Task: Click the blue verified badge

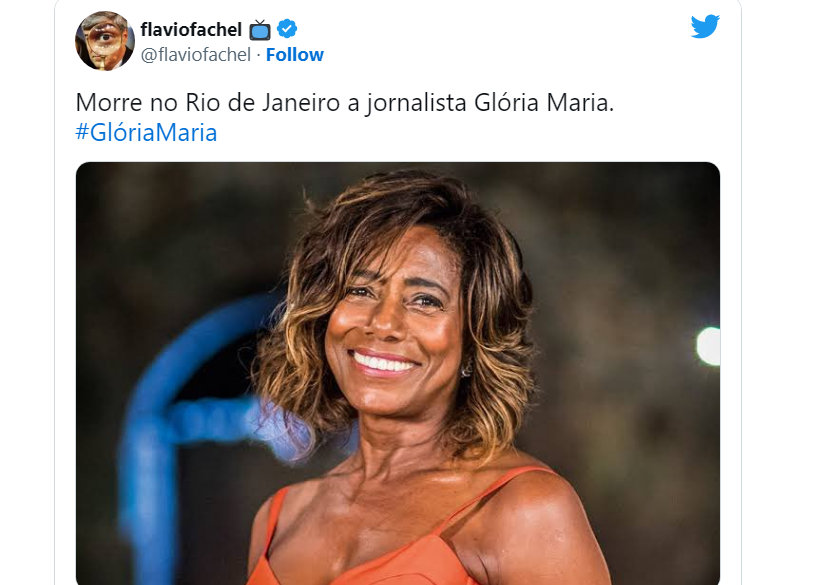Action: coord(287,28)
